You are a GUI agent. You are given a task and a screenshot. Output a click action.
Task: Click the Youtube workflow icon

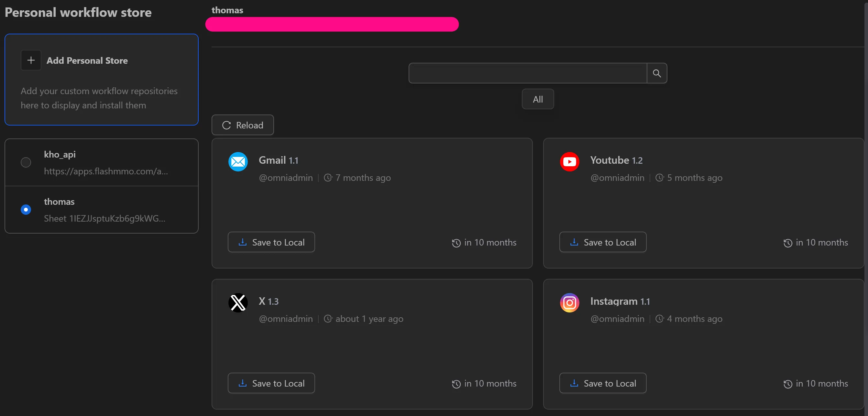[569, 162]
